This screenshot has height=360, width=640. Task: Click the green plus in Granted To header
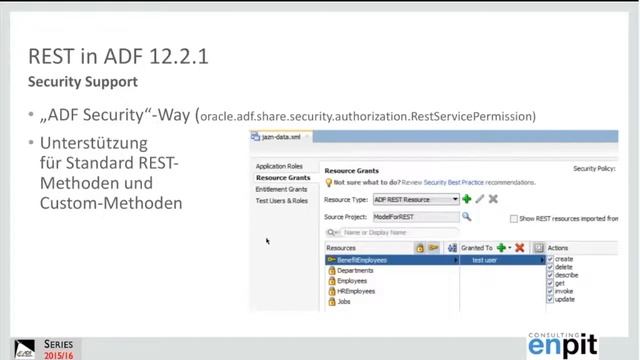coord(502,248)
